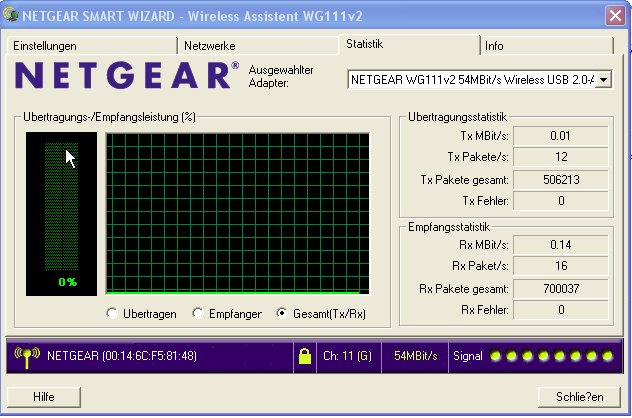Select the Empfanger radio button
Viewport: 632px width, 418px height.
click(198, 313)
